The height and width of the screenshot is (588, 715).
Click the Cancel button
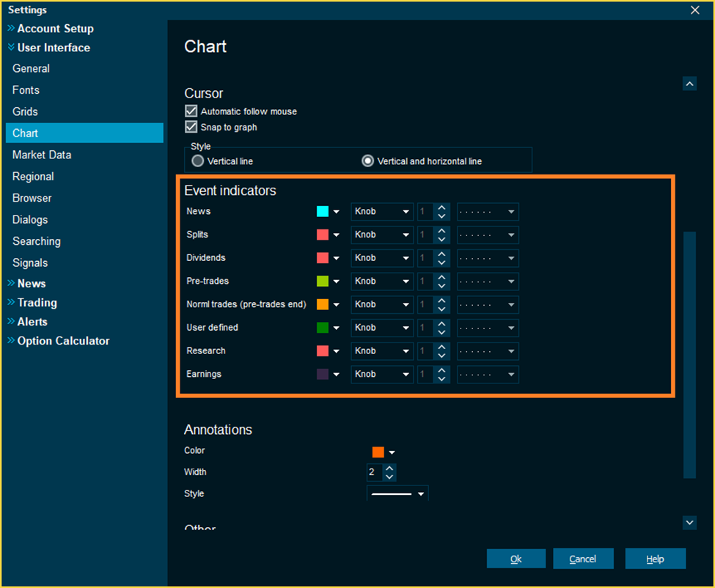tap(583, 559)
